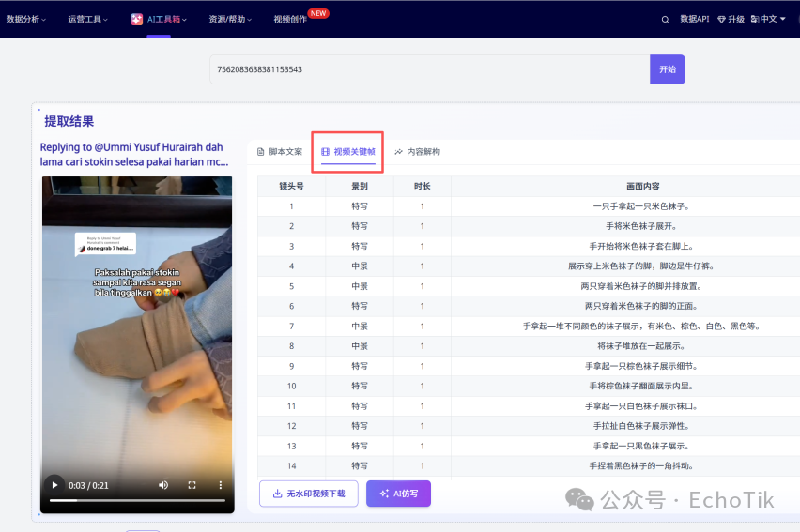Expand the 运营工具 dropdown menu

(x=87, y=19)
